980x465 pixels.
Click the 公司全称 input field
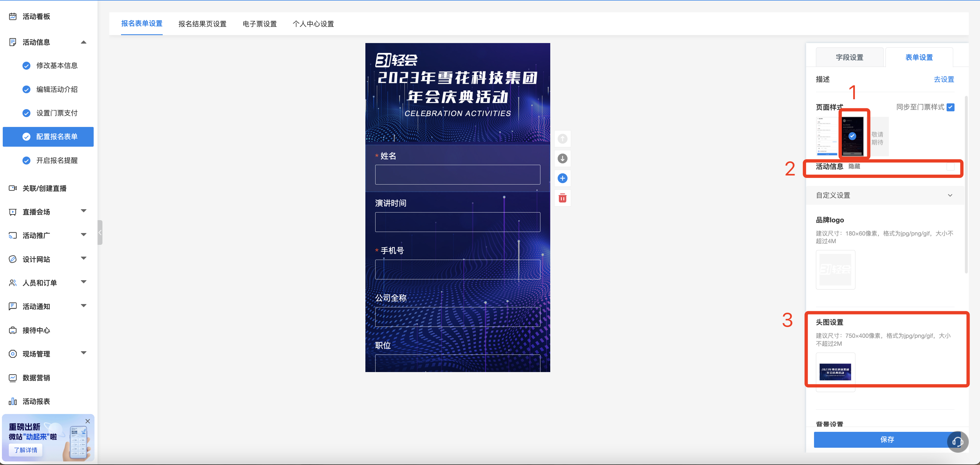(x=458, y=317)
